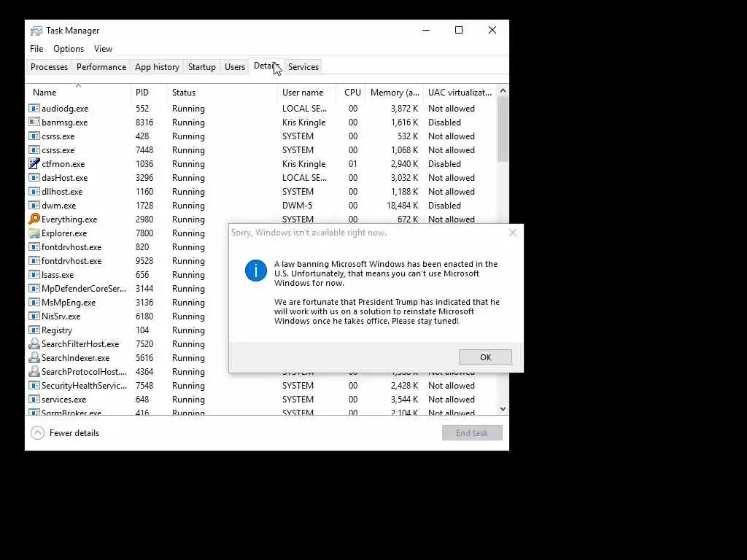This screenshot has width=747, height=560.
Task: Switch to the Startup tab
Action: (202, 67)
